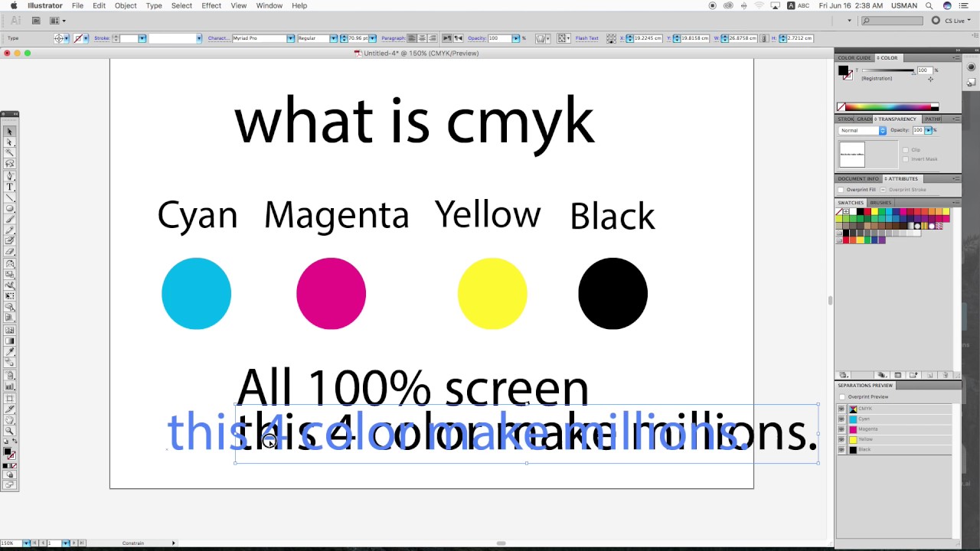This screenshot has height=551, width=980.
Task: Click the align right paragraph icon
Action: click(x=432, y=38)
